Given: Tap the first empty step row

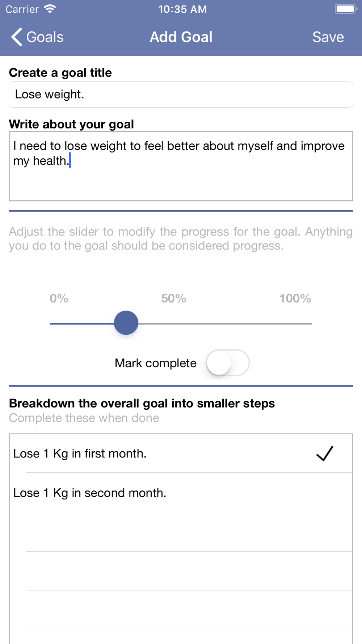Looking at the screenshot, I should click(x=181, y=532).
